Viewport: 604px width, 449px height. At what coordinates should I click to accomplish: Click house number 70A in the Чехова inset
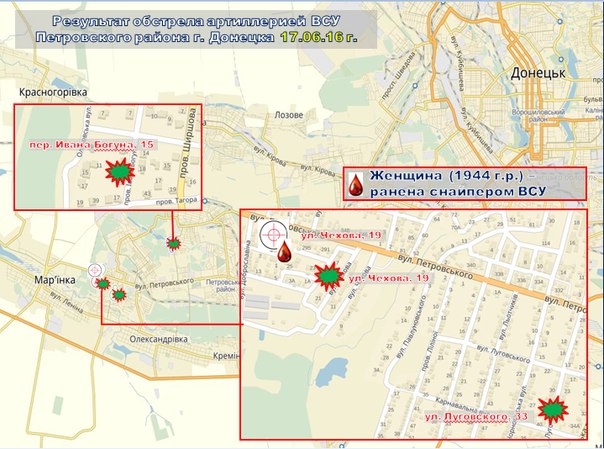(456, 227)
